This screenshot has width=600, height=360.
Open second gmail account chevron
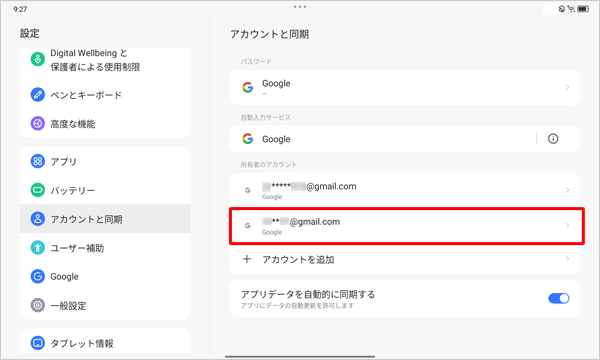click(x=567, y=226)
